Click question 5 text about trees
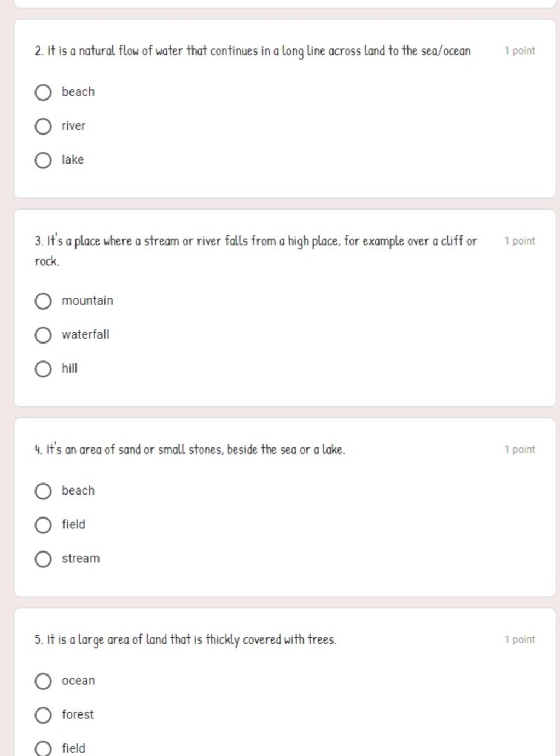The height and width of the screenshot is (756, 560). point(185,639)
